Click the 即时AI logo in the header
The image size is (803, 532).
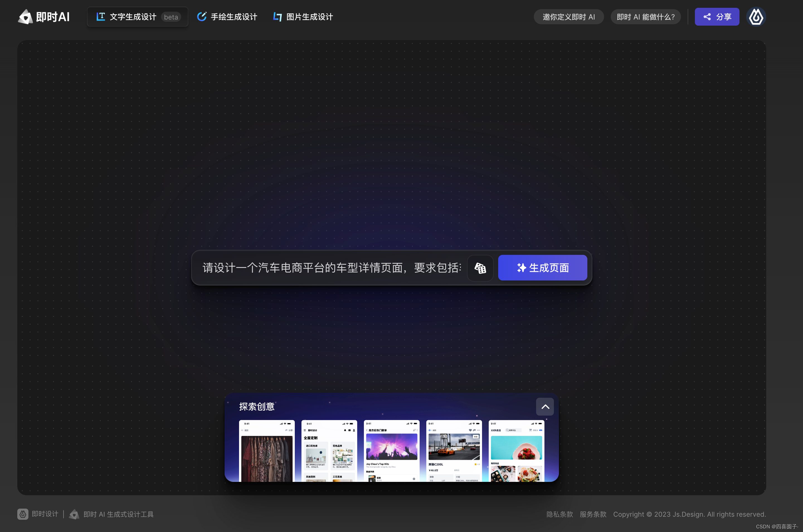coord(44,17)
